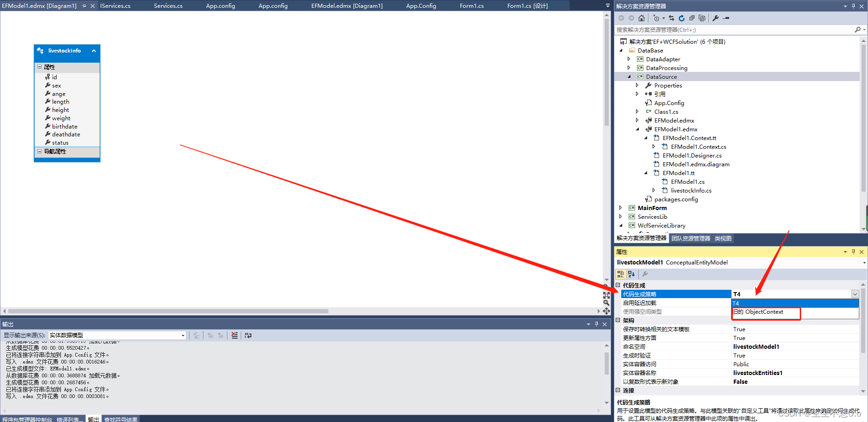Viewport: 868px width, 422px height.
Task: Click the zoom-to-fit icon beside diagram scrollbar
Action: 606,295
